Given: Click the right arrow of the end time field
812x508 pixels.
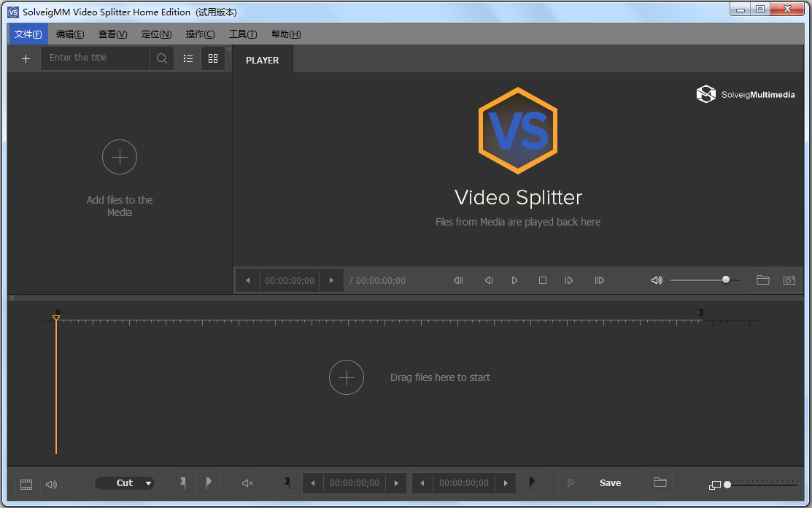Looking at the screenshot, I should pyautogui.click(x=506, y=482).
